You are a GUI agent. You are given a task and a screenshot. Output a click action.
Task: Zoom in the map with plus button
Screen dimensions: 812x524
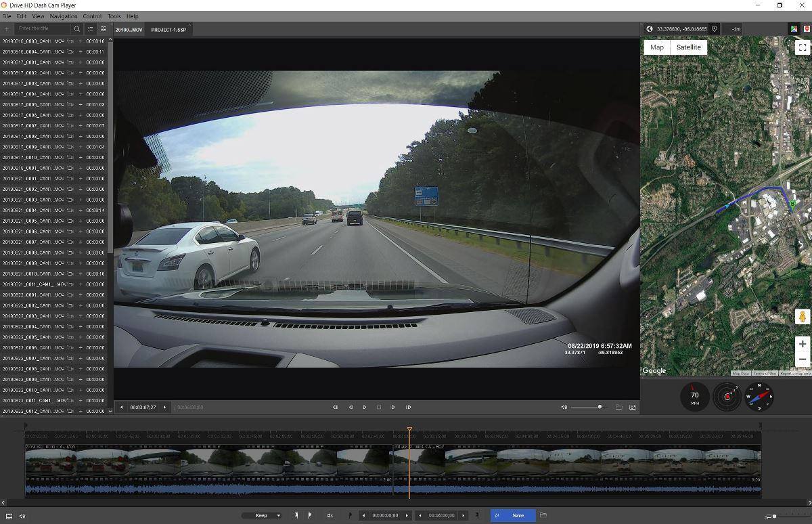click(x=802, y=344)
